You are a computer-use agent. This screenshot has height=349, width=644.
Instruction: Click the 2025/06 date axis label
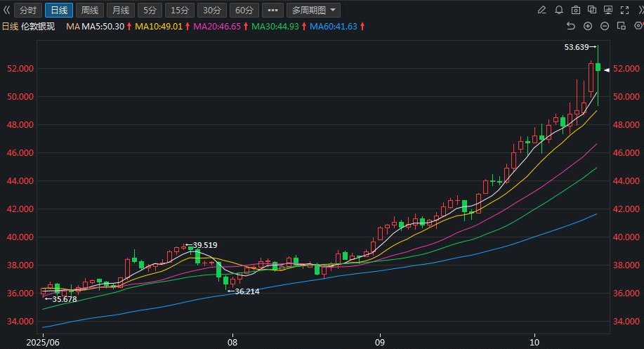pyautogui.click(x=43, y=343)
